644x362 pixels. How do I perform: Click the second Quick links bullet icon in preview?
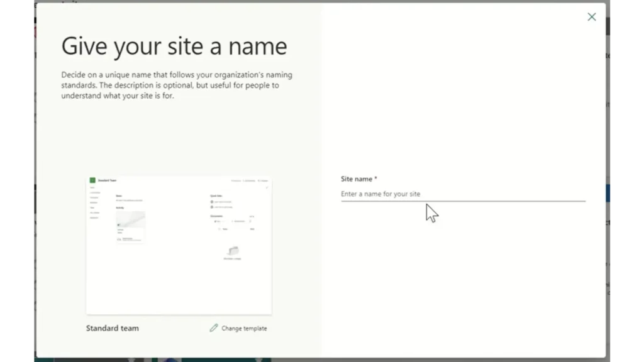pyautogui.click(x=212, y=207)
